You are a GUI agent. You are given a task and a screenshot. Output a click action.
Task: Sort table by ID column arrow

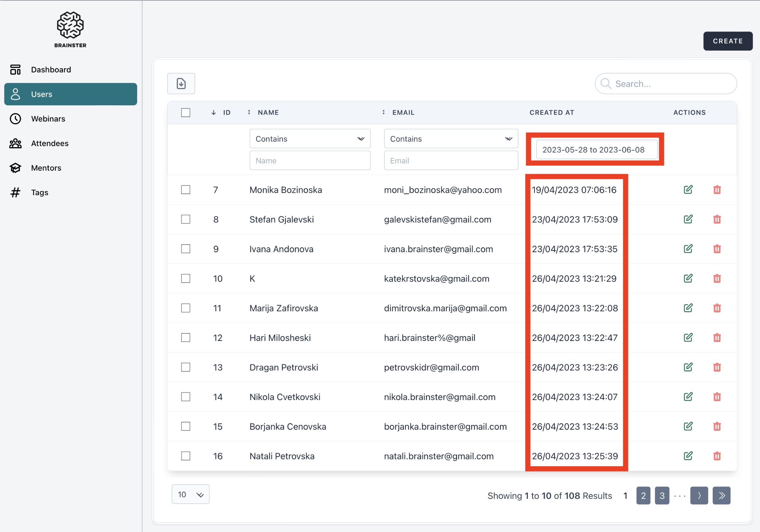(x=213, y=113)
